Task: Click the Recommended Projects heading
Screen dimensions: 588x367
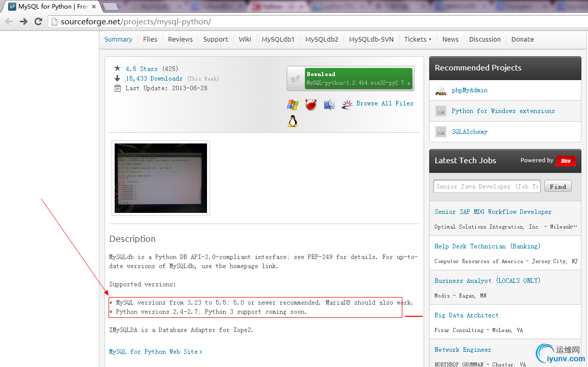Action: pyautogui.click(x=478, y=68)
